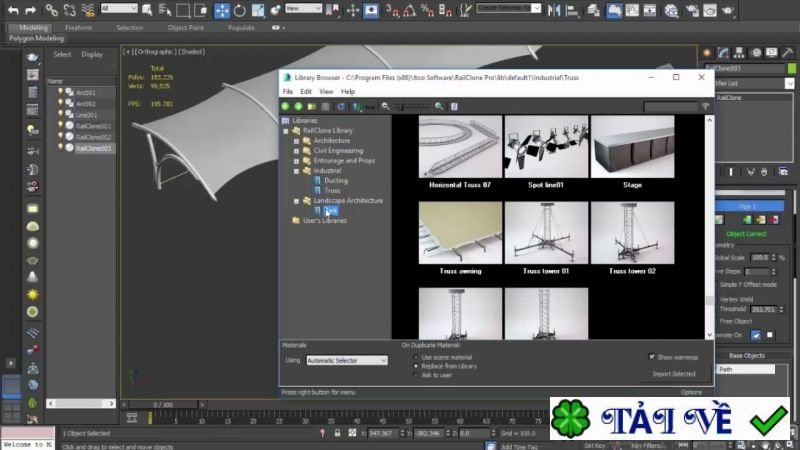Click the green Back arrow in Library Browser
This screenshot has height=450, width=800.
pyautogui.click(x=286, y=106)
